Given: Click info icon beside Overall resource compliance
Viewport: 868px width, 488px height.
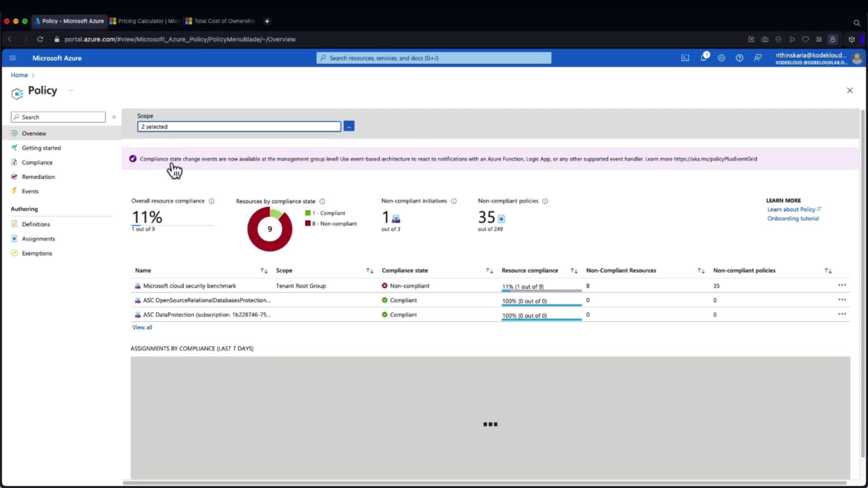Looking at the screenshot, I should (x=212, y=201).
